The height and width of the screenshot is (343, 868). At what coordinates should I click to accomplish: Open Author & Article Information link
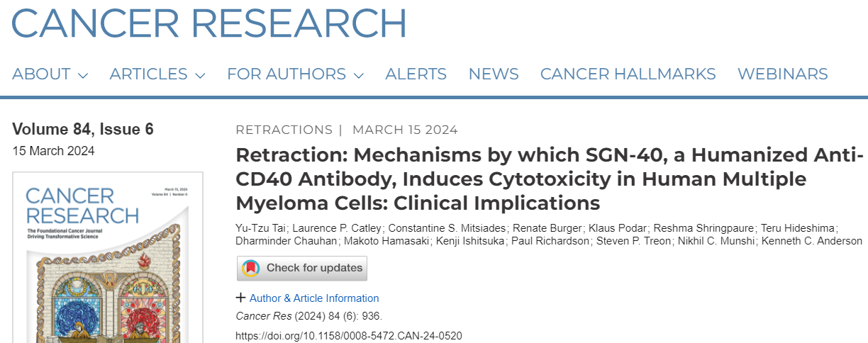coord(314,298)
